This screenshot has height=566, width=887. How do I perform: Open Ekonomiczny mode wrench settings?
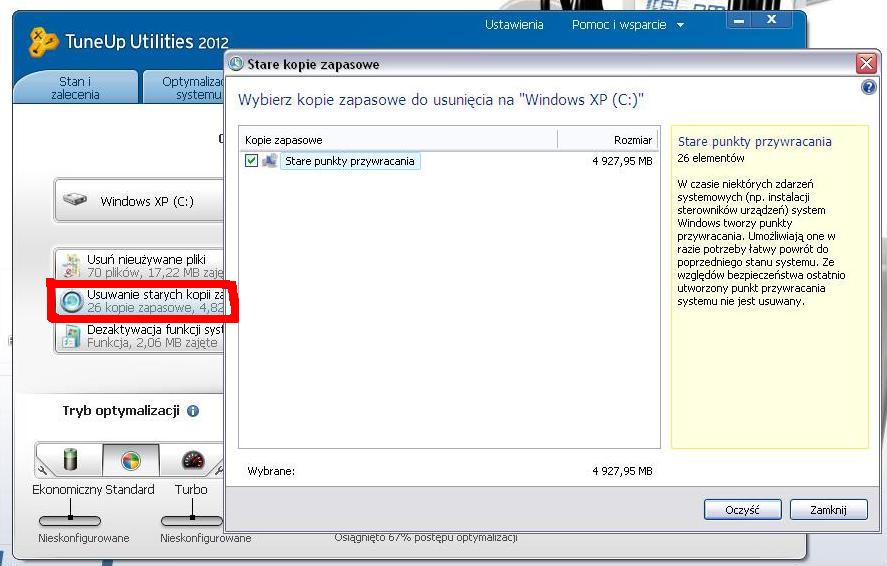[43, 468]
